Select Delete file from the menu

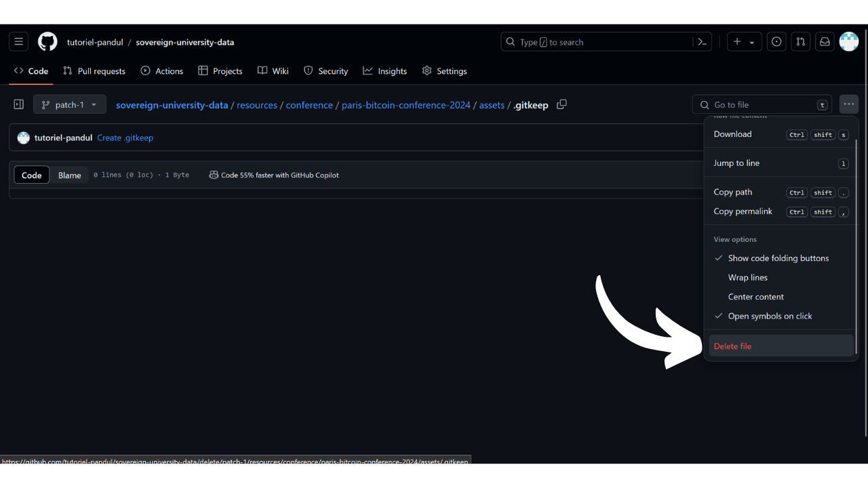[x=732, y=346]
